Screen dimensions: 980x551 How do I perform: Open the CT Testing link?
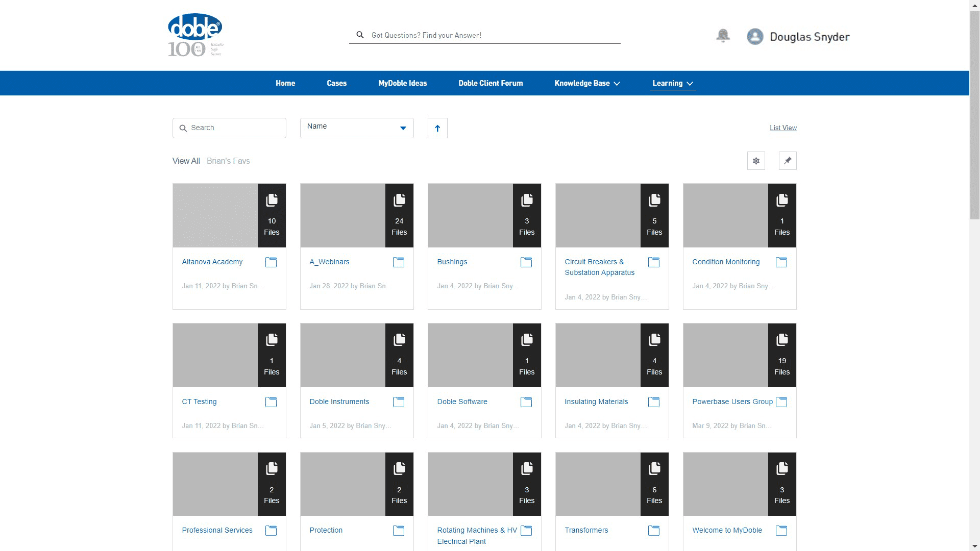(x=199, y=402)
